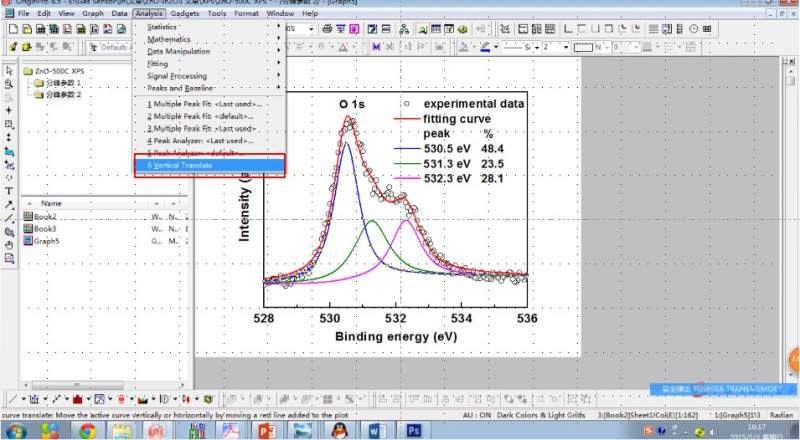This screenshot has width=800, height=440.
Task: Open the line width dropdown showing 2
Action: click(x=566, y=47)
